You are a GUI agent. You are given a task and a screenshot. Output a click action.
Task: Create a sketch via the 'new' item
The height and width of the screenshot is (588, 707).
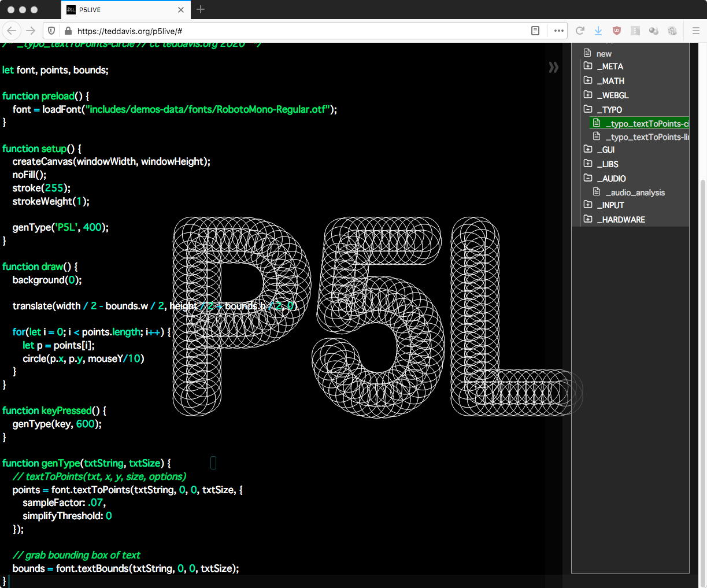[604, 53]
